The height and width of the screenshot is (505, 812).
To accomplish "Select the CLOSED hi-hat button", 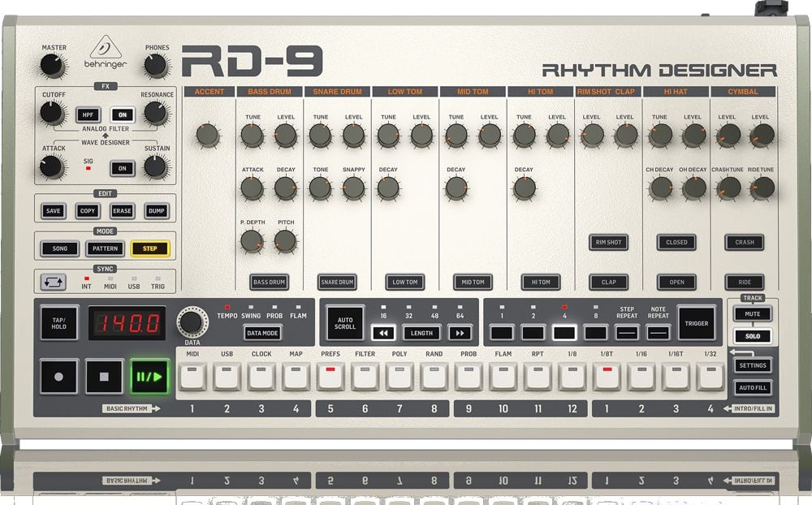I will pos(677,243).
